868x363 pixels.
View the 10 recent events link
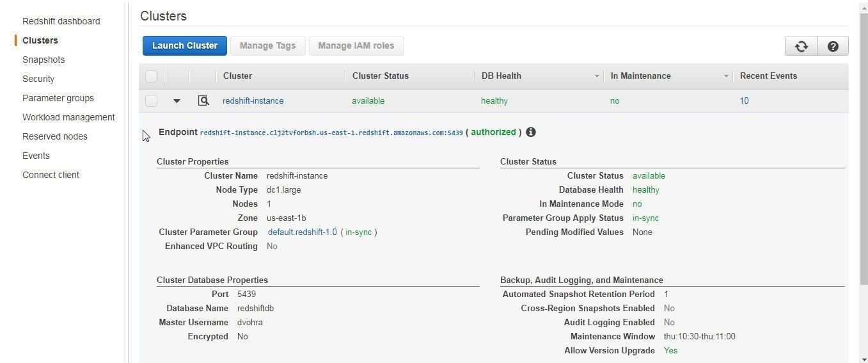point(744,101)
